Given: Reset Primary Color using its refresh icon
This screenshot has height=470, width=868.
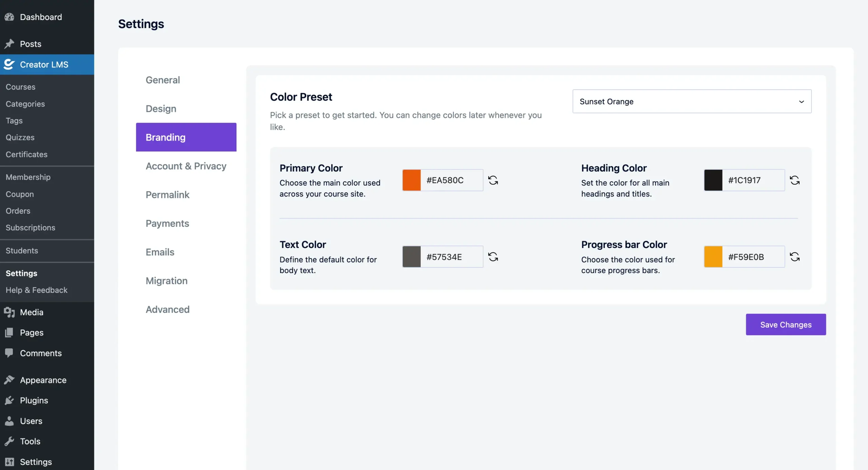Looking at the screenshot, I should click(493, 180).
